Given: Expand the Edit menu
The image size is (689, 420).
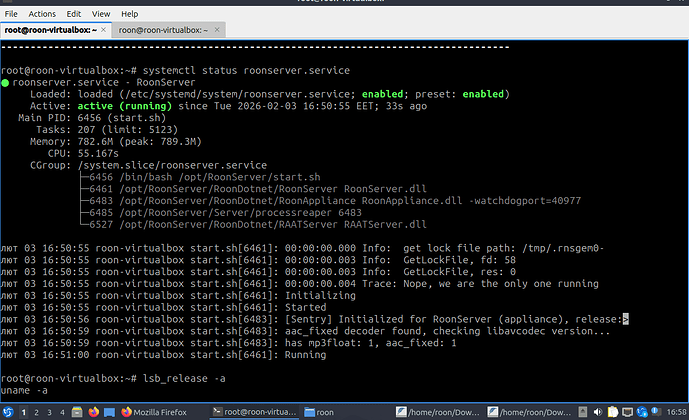Looking at the screenshot, I should point(74,14).
